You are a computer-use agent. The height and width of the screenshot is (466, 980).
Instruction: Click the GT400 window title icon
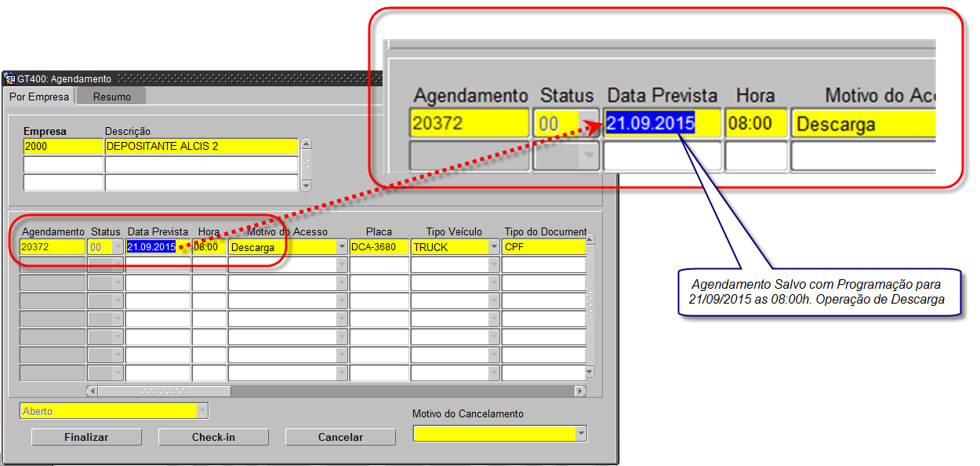10,78
